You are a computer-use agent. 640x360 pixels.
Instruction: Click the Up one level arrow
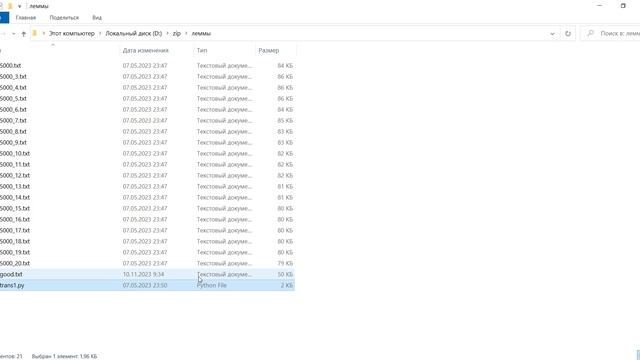[x=24, y=33]
